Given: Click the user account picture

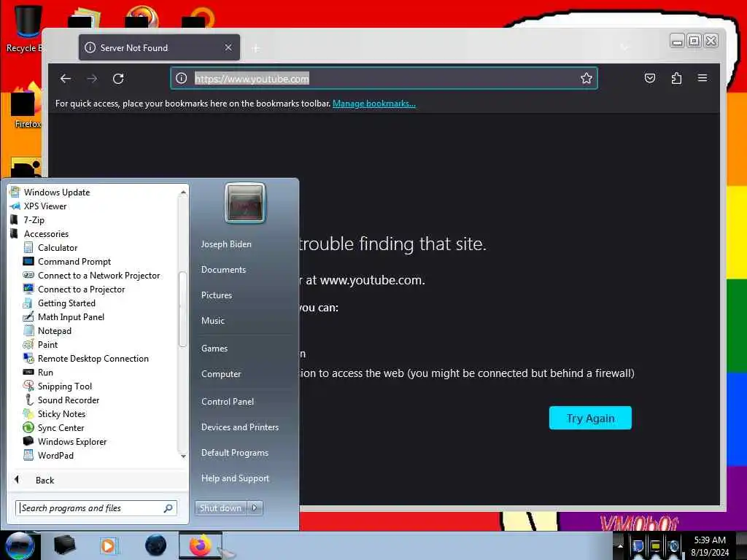Looking at the screenshot, I should pyautogui.click(x=245, y=203).
